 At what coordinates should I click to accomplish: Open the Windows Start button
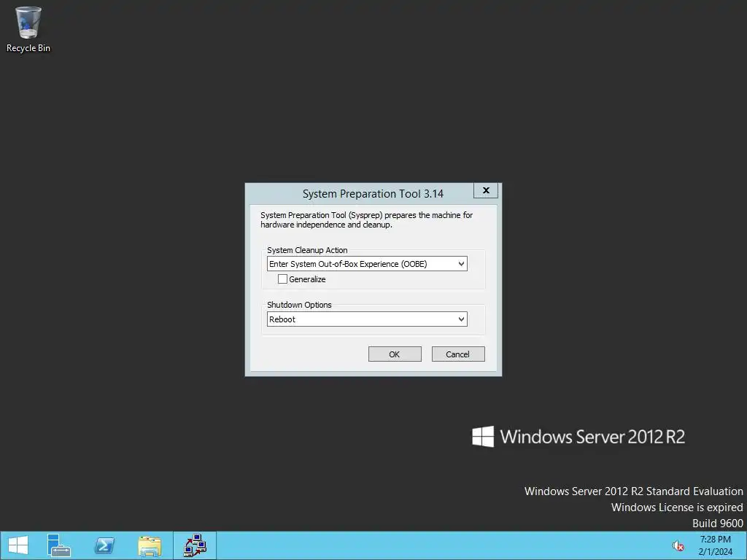pyautogui.click(x=18, y=545)
